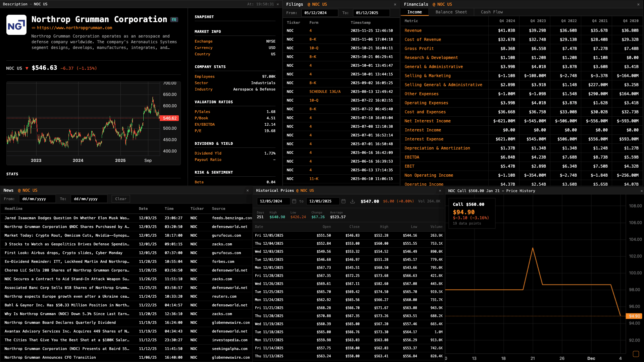Click the EV/EBITDA ratio label
Image resolution: width=644 pixels, height=362 pixels.
[x=205, y=125]
